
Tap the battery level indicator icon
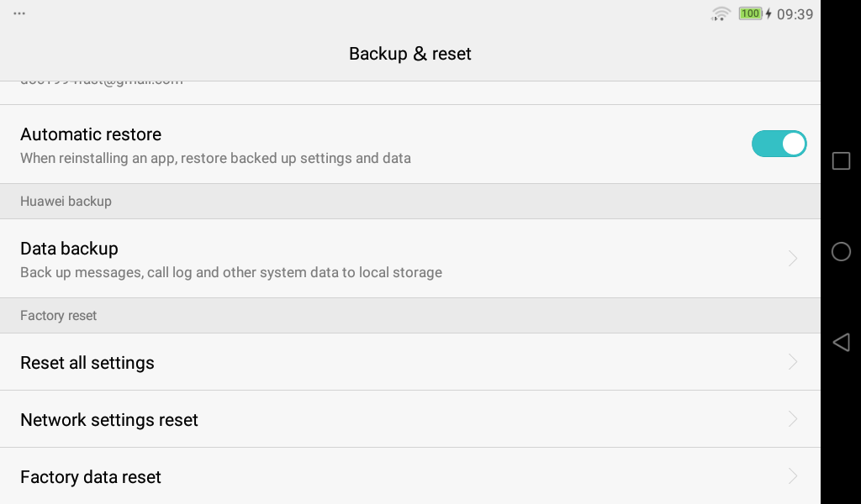750,13
